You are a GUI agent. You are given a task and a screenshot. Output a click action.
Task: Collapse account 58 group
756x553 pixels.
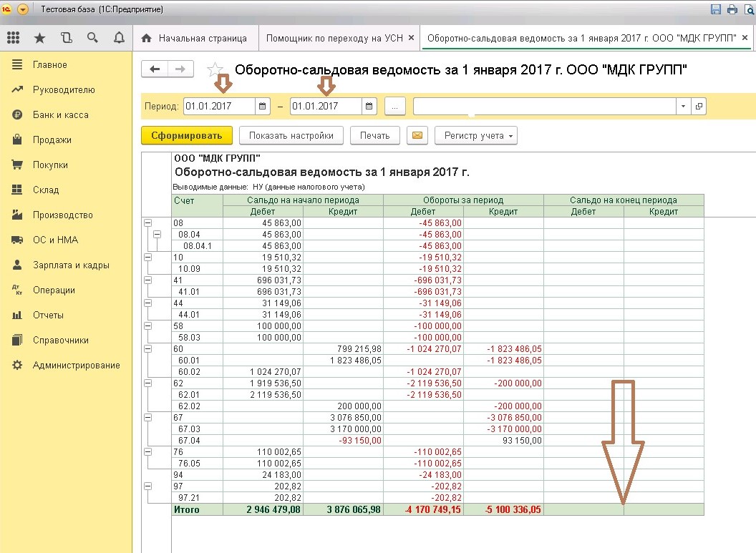pyautogui.click(x=148, y=326)
